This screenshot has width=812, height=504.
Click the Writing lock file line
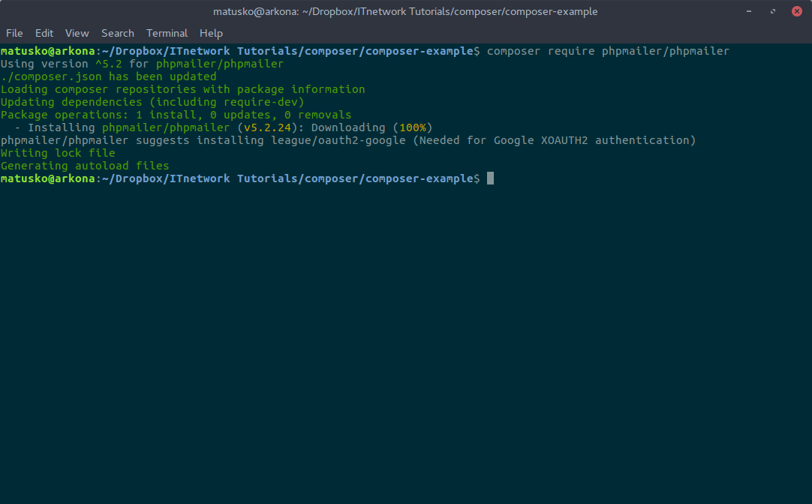coord(57,152)
